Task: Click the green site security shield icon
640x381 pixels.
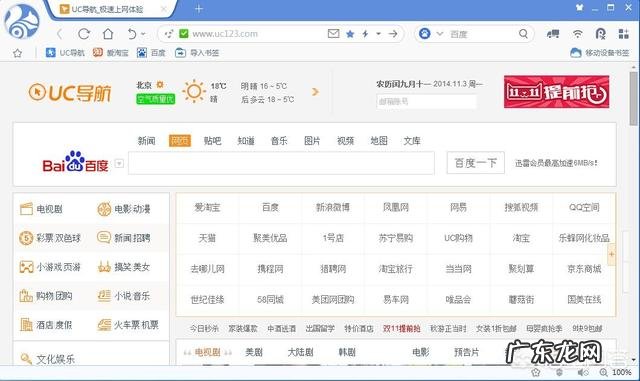Action: tap(184, 33)
